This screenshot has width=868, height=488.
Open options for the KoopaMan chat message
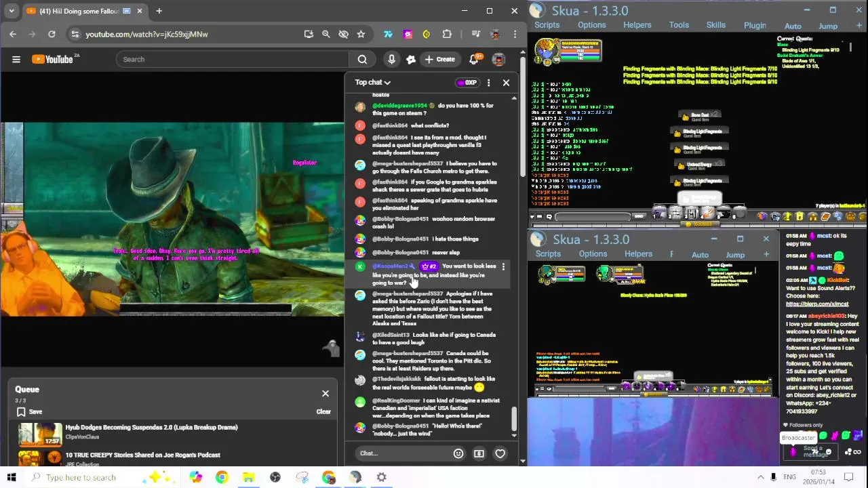coord(503,267)
